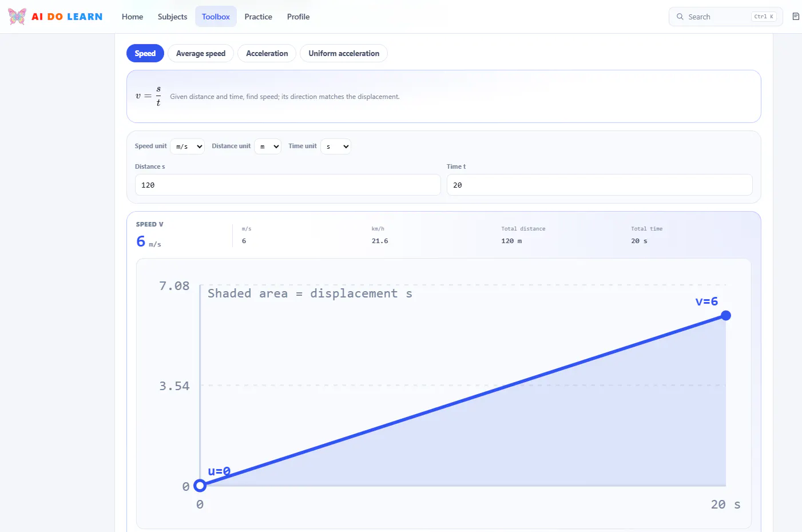
Task: Click the formula description 'Given distance and time' text
Action: pyautogui.click(x=285, y=97)
